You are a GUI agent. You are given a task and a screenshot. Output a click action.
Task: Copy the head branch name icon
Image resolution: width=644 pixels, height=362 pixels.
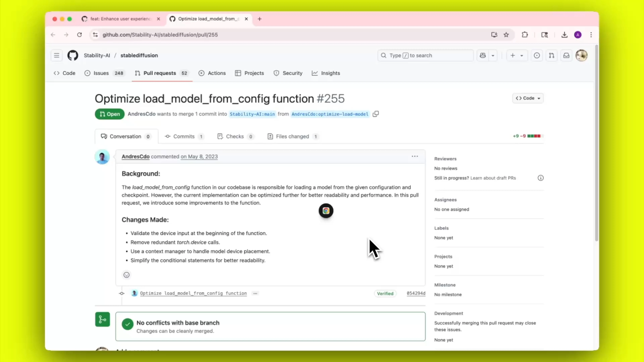coord(375,114)
